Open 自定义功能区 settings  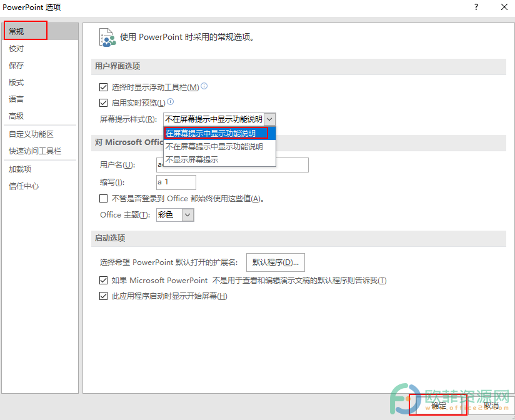pos(41,134)
